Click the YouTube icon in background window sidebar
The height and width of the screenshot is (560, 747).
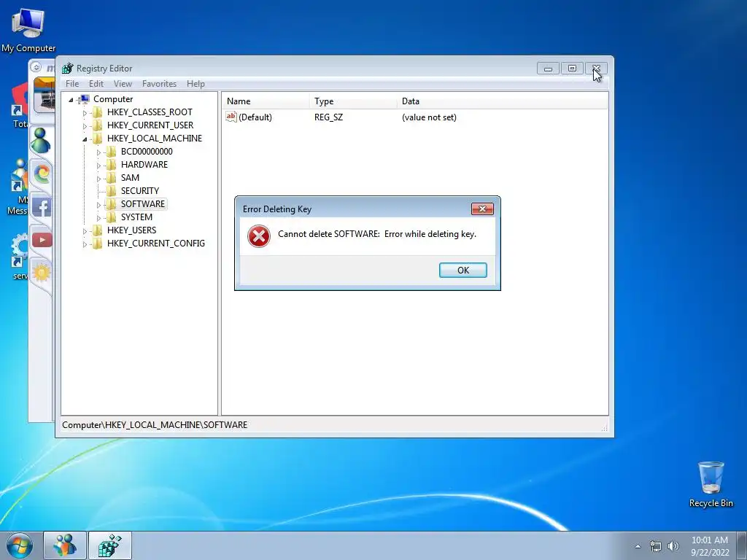42,239
